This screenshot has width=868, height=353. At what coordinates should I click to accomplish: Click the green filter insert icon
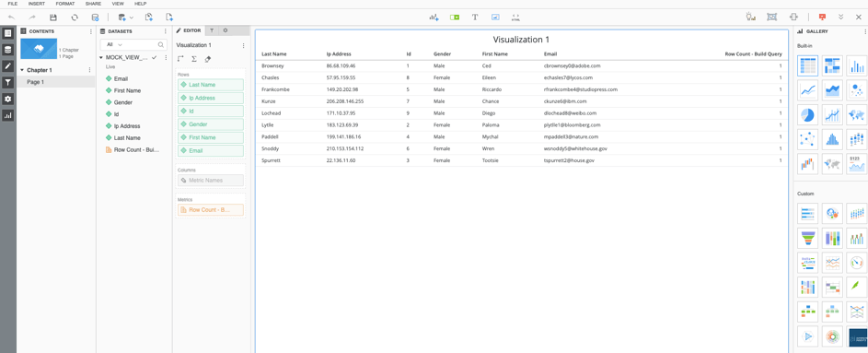point(455,18)
